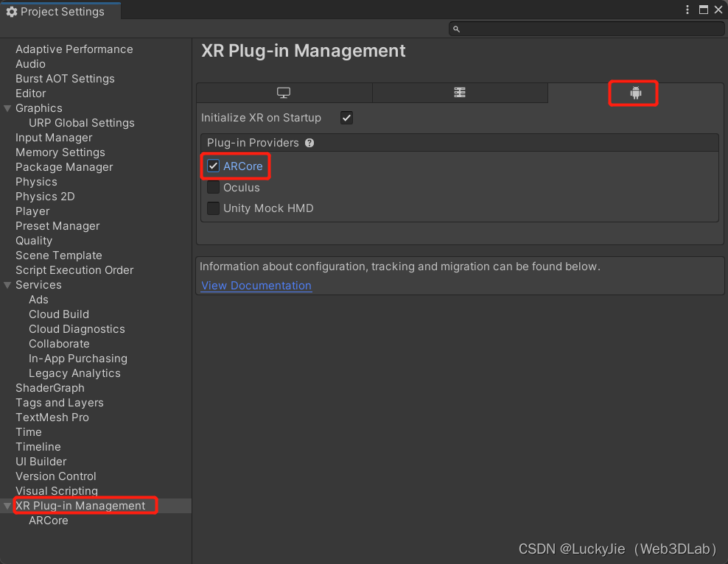This screenshot has width=728, height=564.
Task: Select Visual Scripting settings
Action: [57, 490]
